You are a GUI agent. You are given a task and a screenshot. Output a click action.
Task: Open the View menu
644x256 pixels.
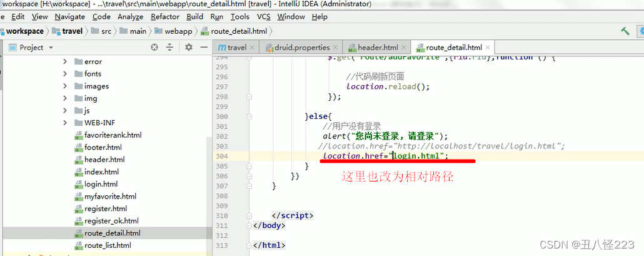[x=39, y=17]
